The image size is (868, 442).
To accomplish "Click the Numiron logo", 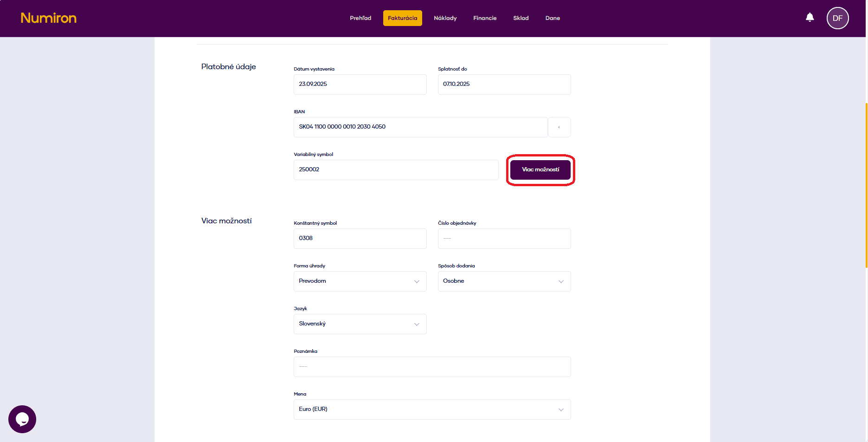I will click(49, 18).
